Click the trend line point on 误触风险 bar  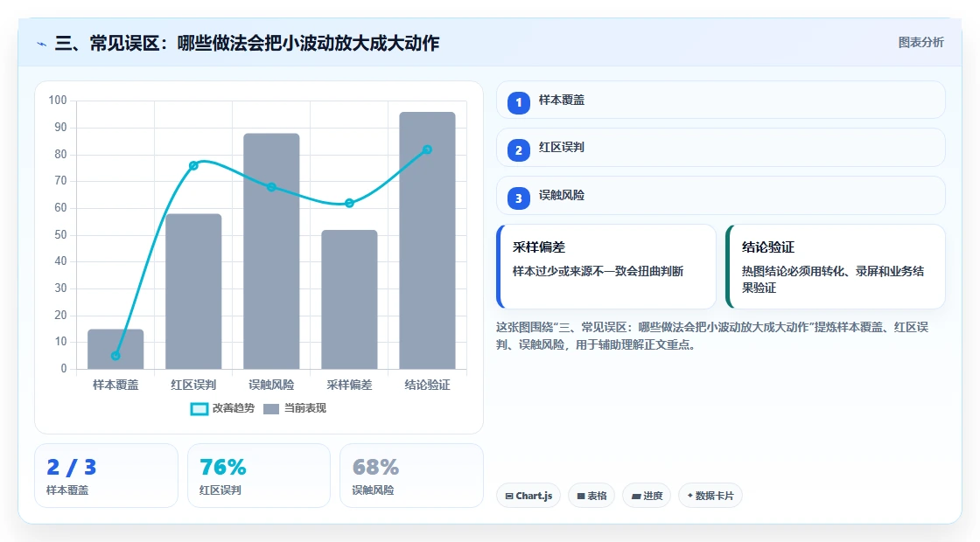(271, 187)
